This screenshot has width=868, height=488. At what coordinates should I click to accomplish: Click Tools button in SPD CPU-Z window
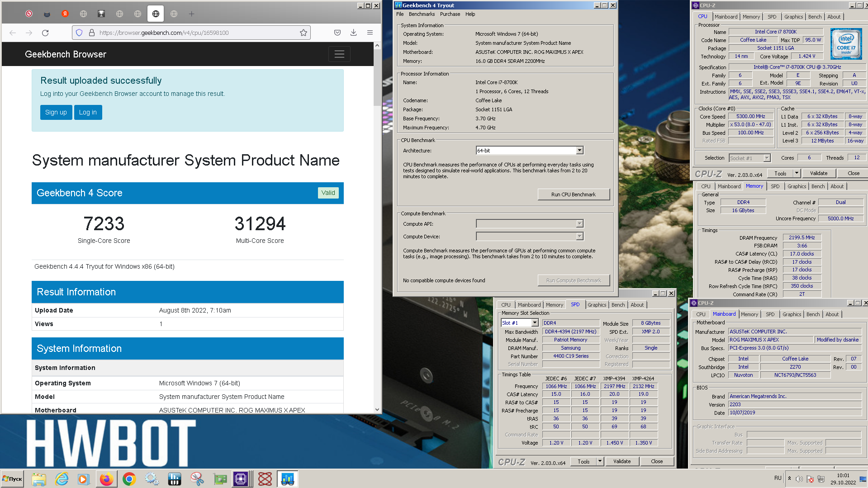click(583, 461)
